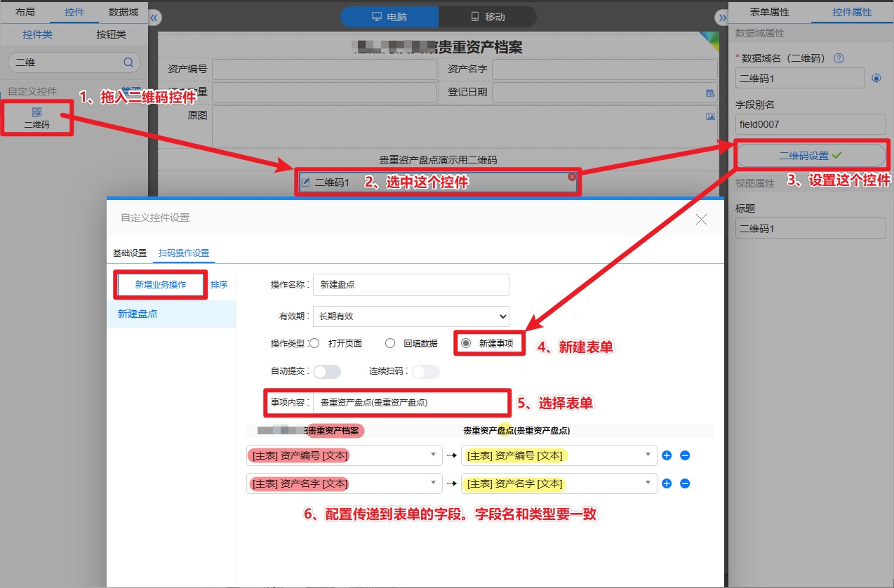
Task: Toggle the 自动提交 switch
Action: [x=327, y=371]
